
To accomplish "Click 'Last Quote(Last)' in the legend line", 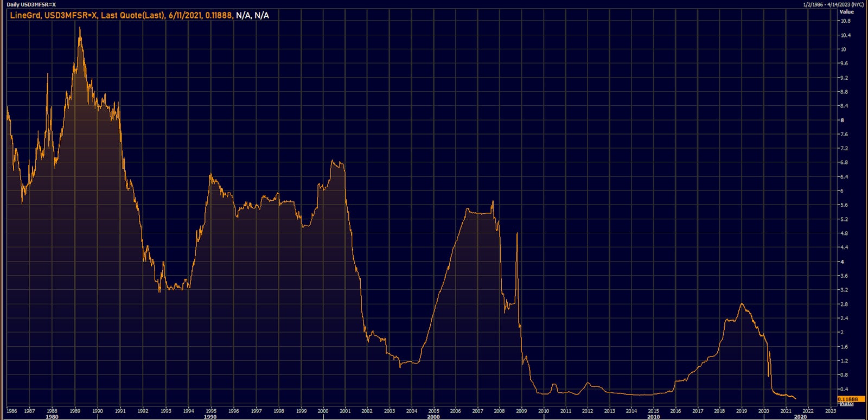I will 132,15.
